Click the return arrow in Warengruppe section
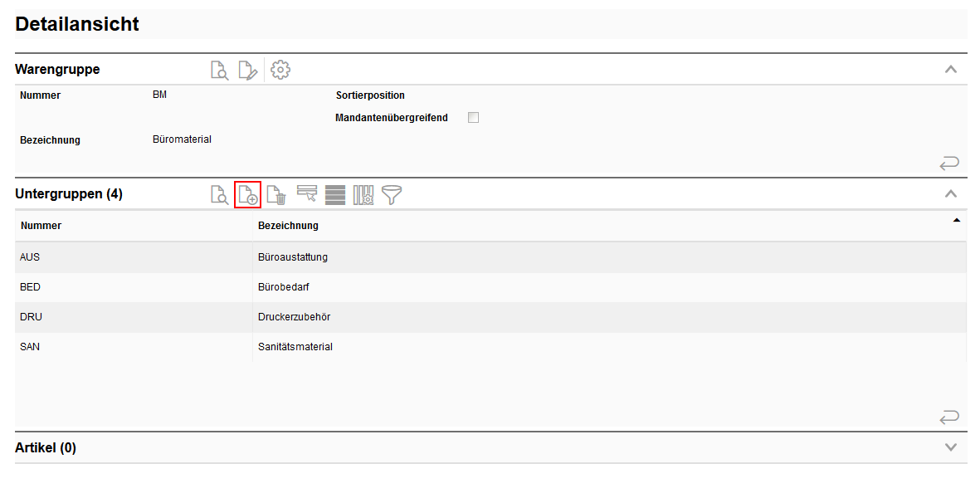The image size is (980, 498). tap(949, 164)
